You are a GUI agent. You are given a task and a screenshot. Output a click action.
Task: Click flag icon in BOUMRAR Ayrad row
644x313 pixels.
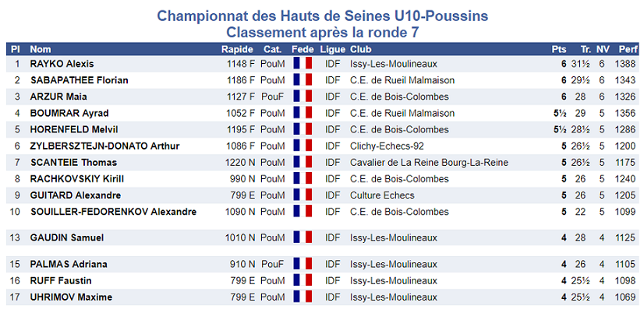[303, 113]
